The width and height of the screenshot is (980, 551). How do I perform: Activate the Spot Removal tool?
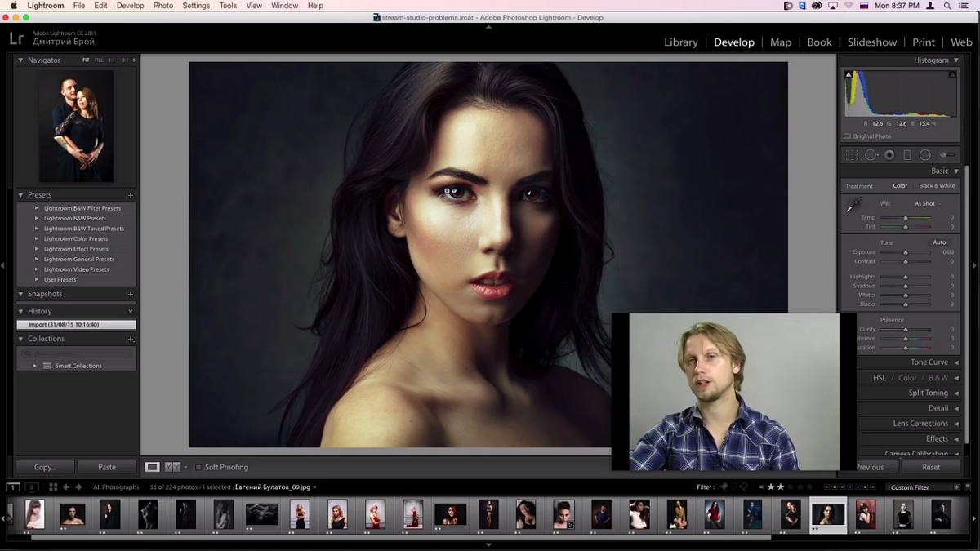pos(871,155)
